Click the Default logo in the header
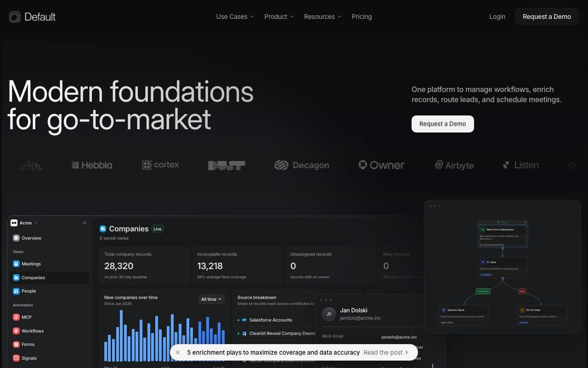Image resolution: width=588 pixels, height=368 pixels. (32, 17)
